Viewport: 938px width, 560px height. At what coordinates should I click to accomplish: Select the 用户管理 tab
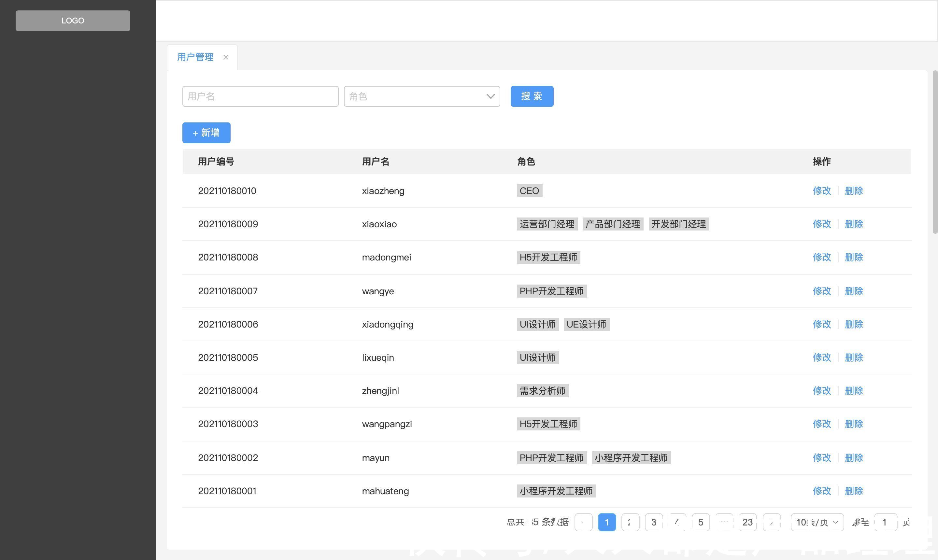(x=195, y=57)
